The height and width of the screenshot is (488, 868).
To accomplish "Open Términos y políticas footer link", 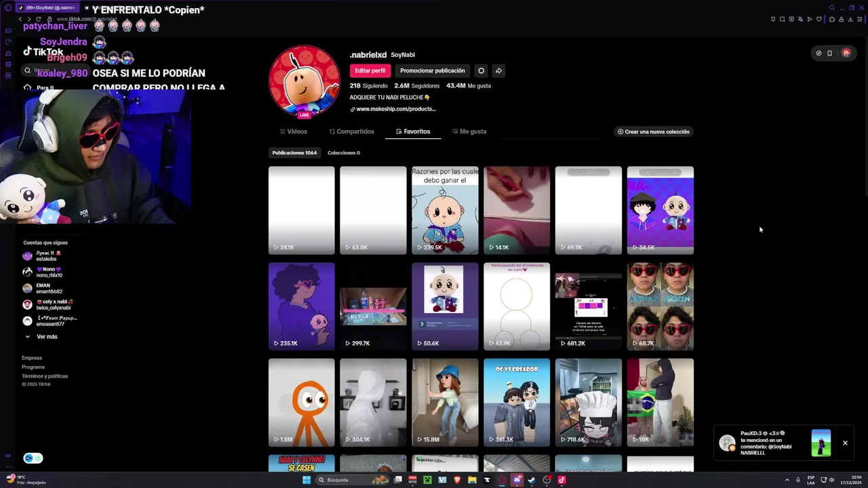I will click(x=45, y=376).
